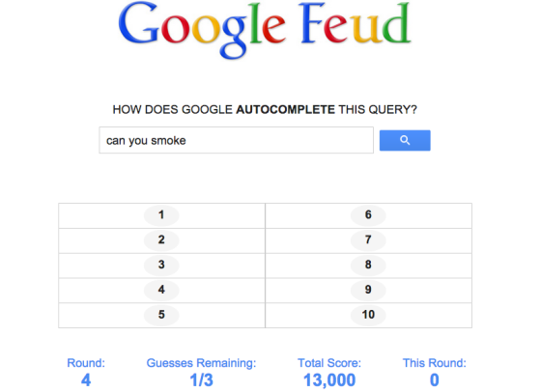The height and width of the screenshot is (392, 541).
Task: Click the Total Score label
Action: click(x=329, y=363)
